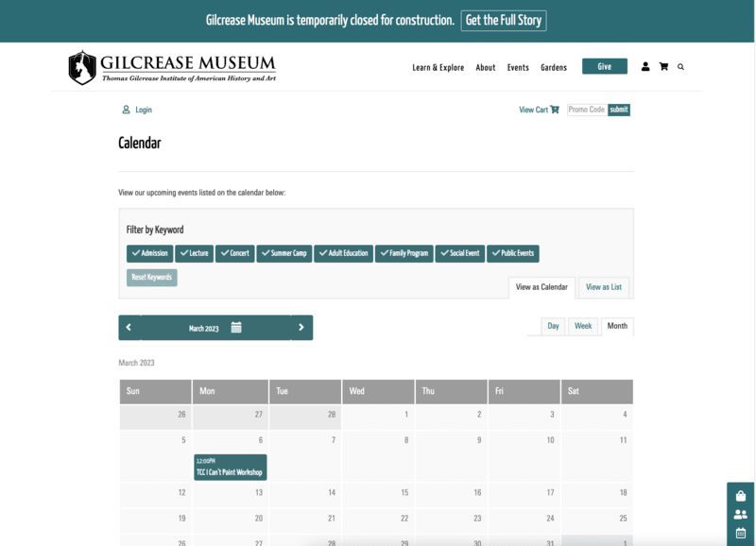This screenshot has width=756, height=546.
Task: Advance to next month using right chevron
Action: click(301, 326)
